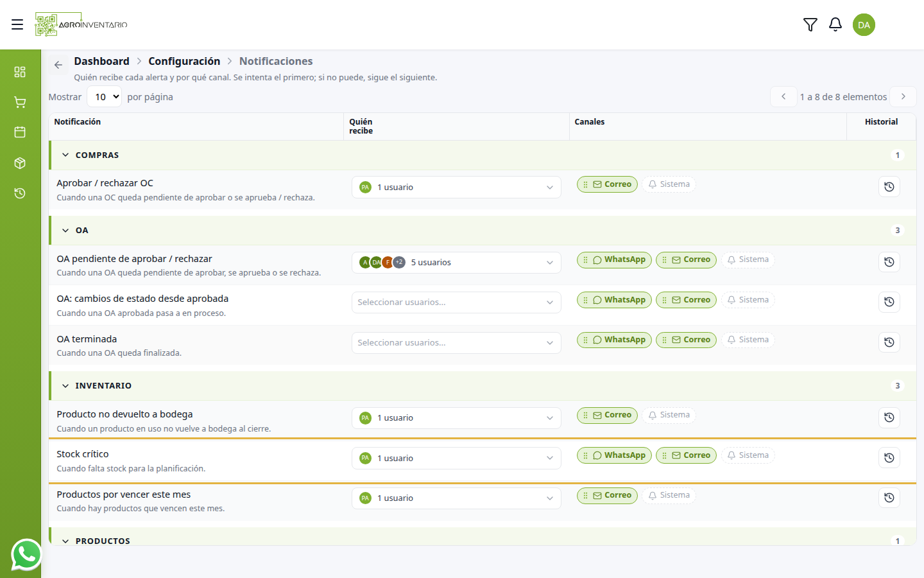Open the filter funnel icon
This screenshot has height=578, width=924.
[x=810, y=24]
